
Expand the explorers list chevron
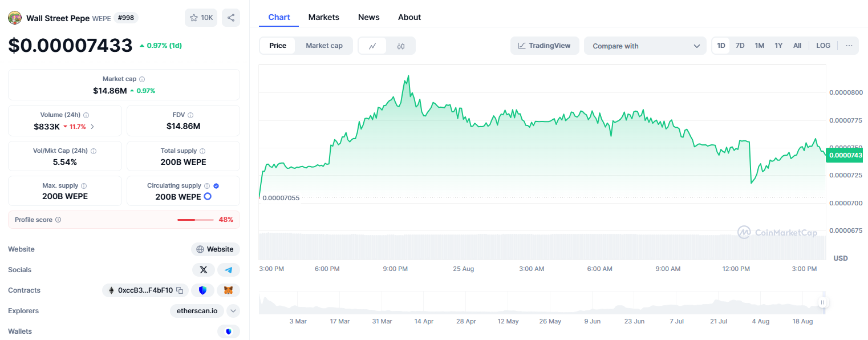[x=233, y=311]
